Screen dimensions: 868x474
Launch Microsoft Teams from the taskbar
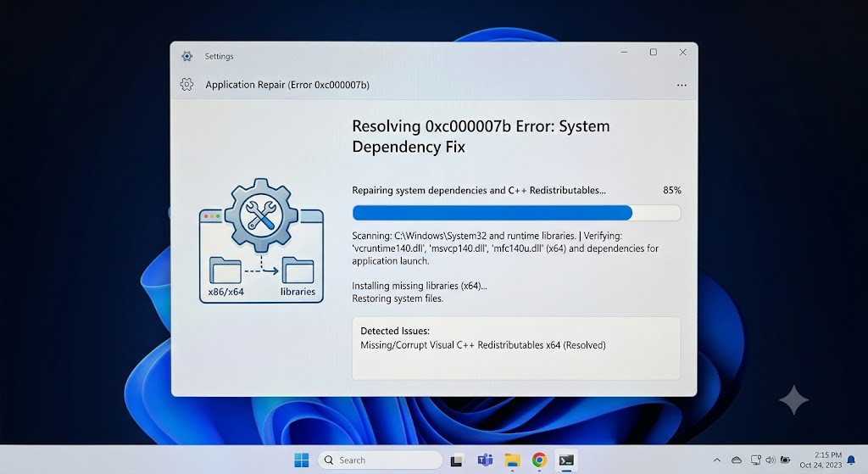(x=485, y=460)
